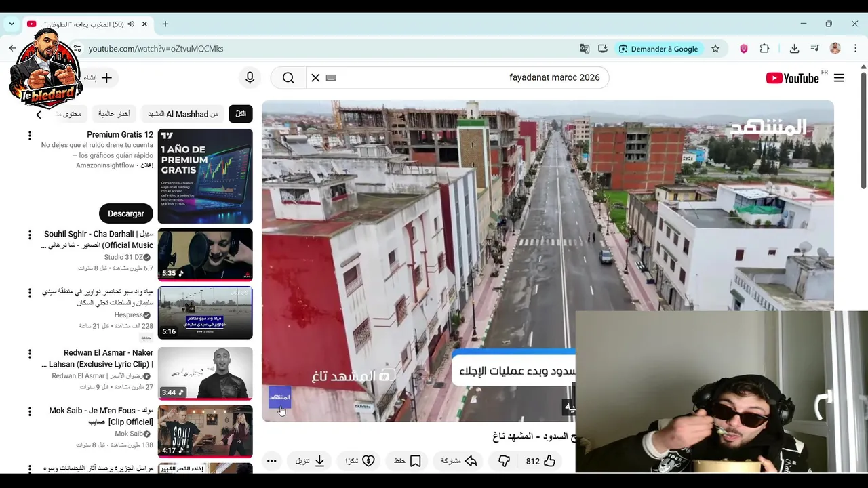Close the YouTube browser tab
The image size is (868, 488).
[x=144, y=24]
